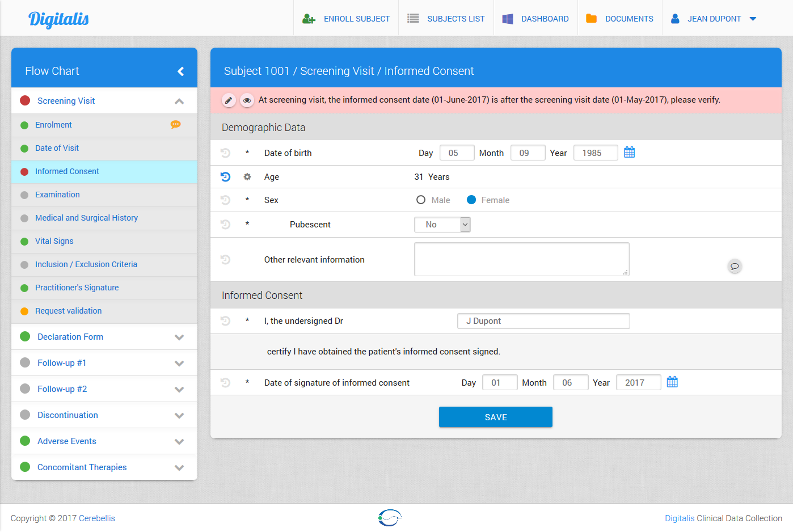Open the Examination form

[x=57, y=195]
